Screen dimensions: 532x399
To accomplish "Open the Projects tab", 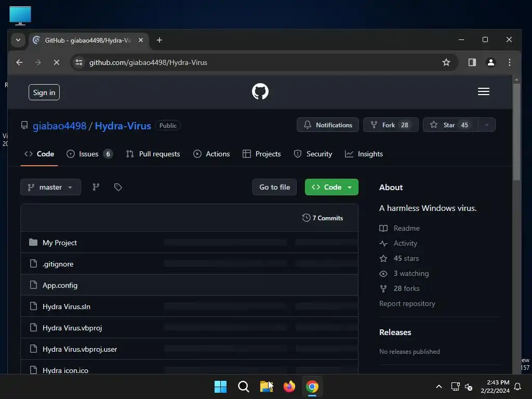I will (x=262, y=154).
